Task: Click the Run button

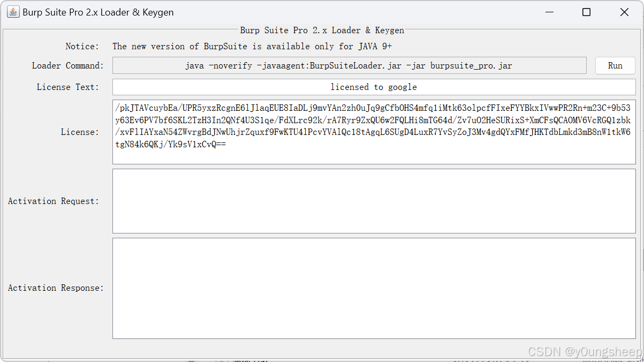Action: coord(615,65)
